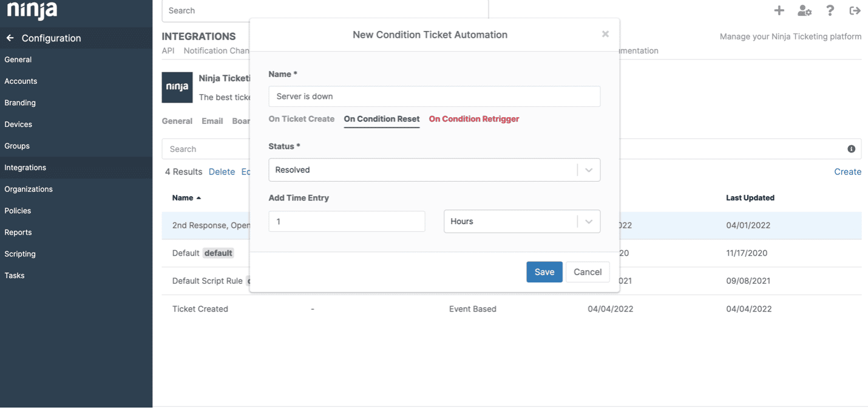Click the sign out icon at top right

(855, 10)
